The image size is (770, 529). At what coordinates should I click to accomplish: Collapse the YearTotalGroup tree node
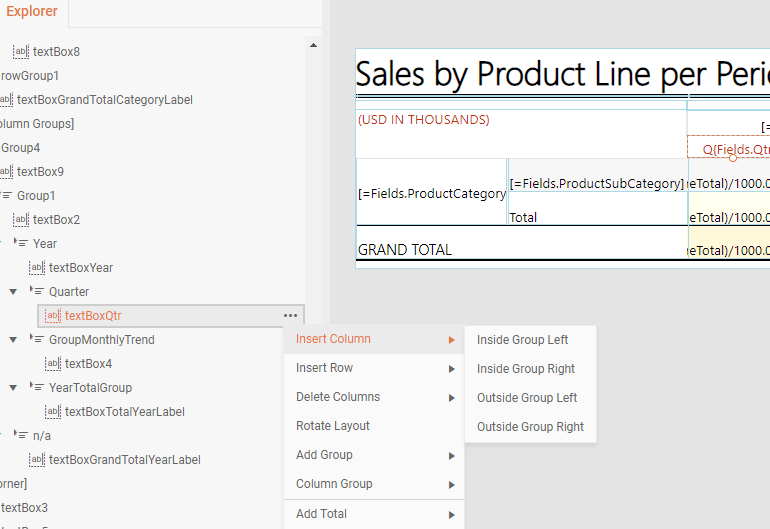pos(13,388)
